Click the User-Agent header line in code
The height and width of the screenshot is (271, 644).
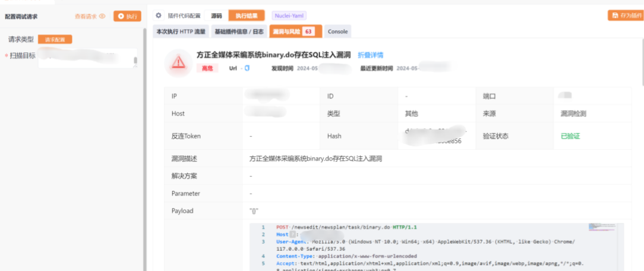[425, 245]
